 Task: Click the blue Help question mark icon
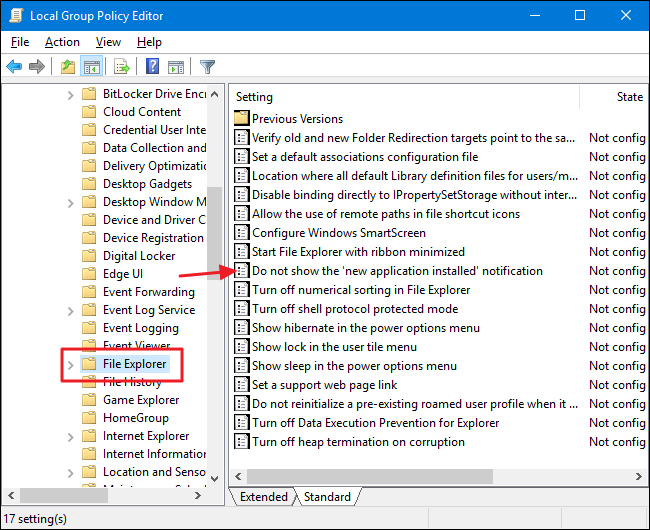click(x=153, y=66)
